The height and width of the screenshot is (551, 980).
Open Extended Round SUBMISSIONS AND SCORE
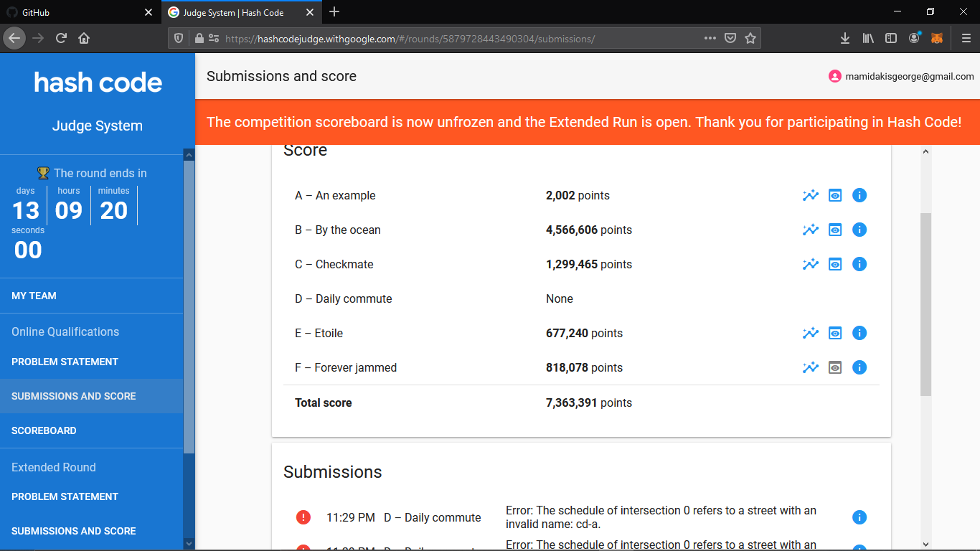tap(92, 531)
